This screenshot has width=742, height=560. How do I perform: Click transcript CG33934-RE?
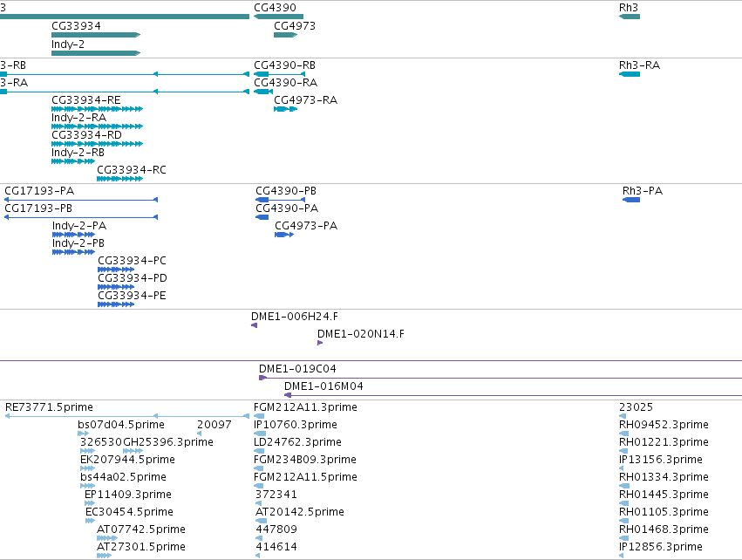(x=97, y=109)
